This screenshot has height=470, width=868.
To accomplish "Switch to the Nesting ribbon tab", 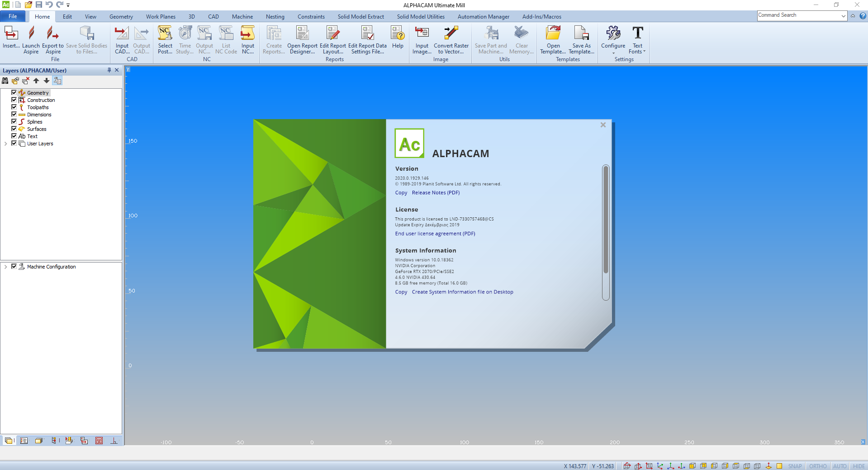I will 275,17.
